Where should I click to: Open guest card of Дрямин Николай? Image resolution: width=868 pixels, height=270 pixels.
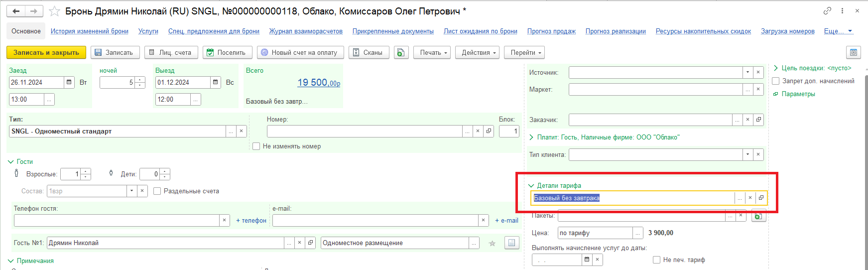pos(310,243)
